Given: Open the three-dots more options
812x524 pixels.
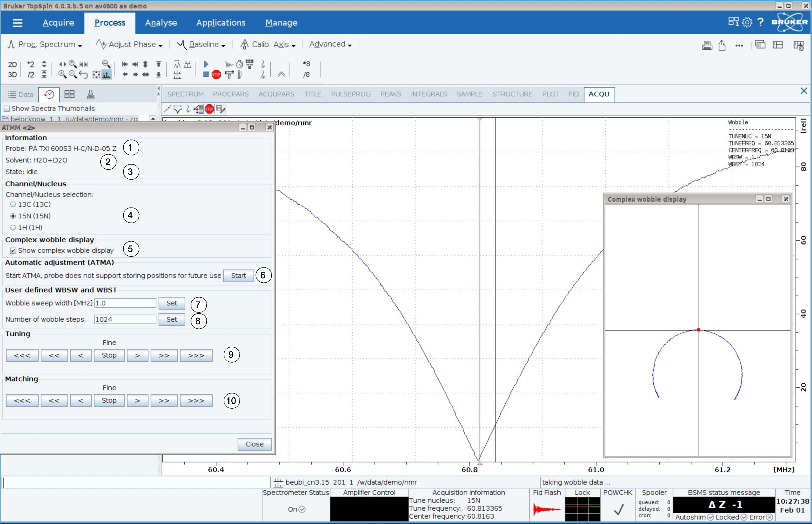Looking at the screenshot, I should [x=739, y=45].
